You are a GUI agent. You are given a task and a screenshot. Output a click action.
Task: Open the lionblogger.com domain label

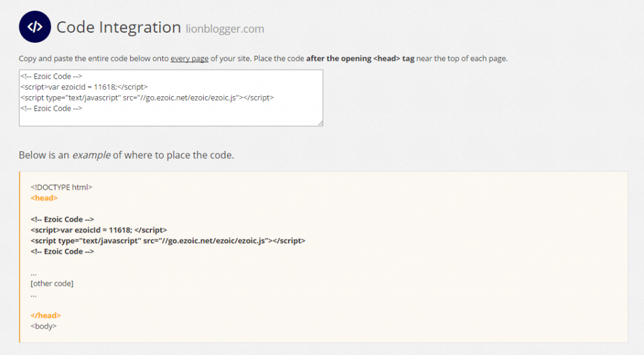coord(225,29)
